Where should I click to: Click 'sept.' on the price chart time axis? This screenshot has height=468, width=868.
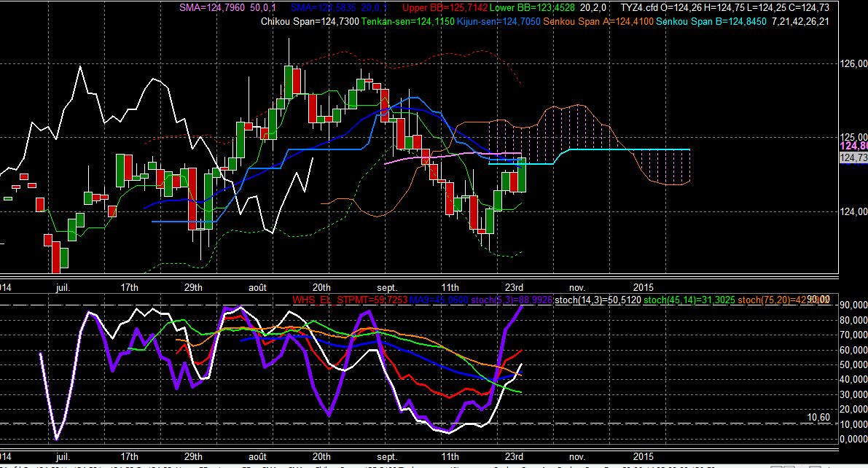tap(387, 287)
